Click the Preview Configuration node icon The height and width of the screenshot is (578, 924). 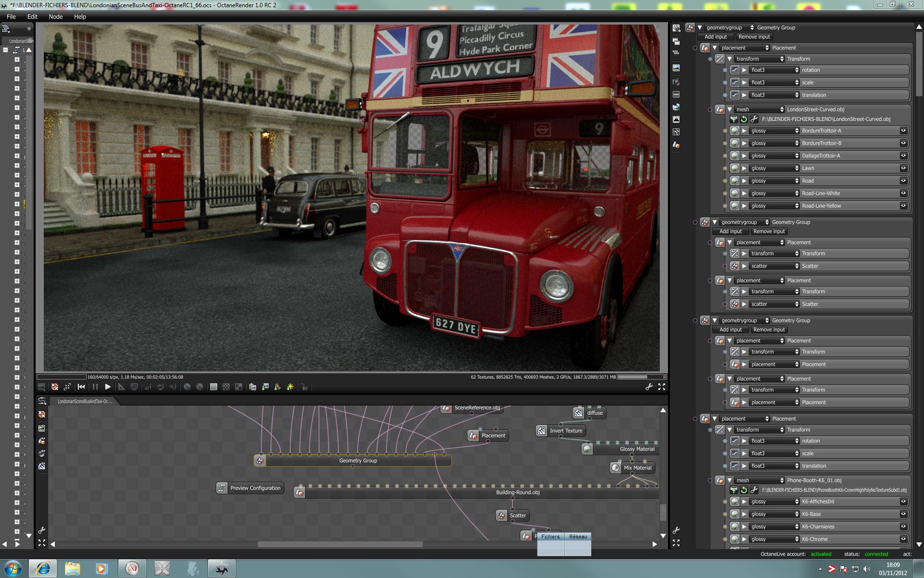coord(222,488)
